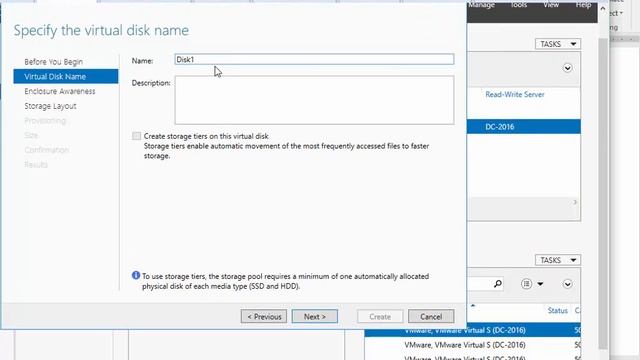Viewport: 640px width, 360px height.
Task: Open the View menu in Server Manager
Action: tap(551, 5)
